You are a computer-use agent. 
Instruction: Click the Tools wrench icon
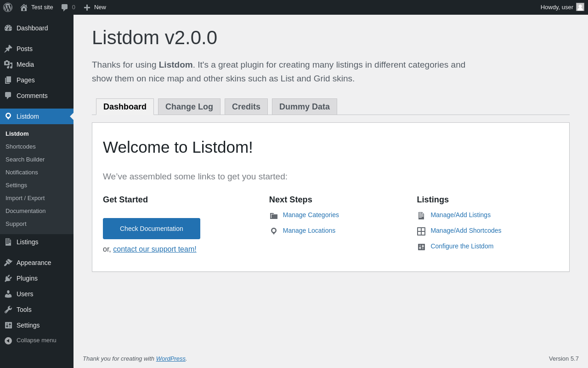pos(8,310)
